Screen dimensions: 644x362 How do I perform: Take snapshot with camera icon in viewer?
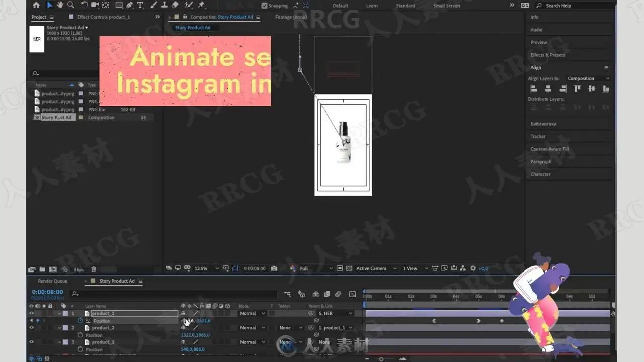pyautogui.click(x=274, y=268)
